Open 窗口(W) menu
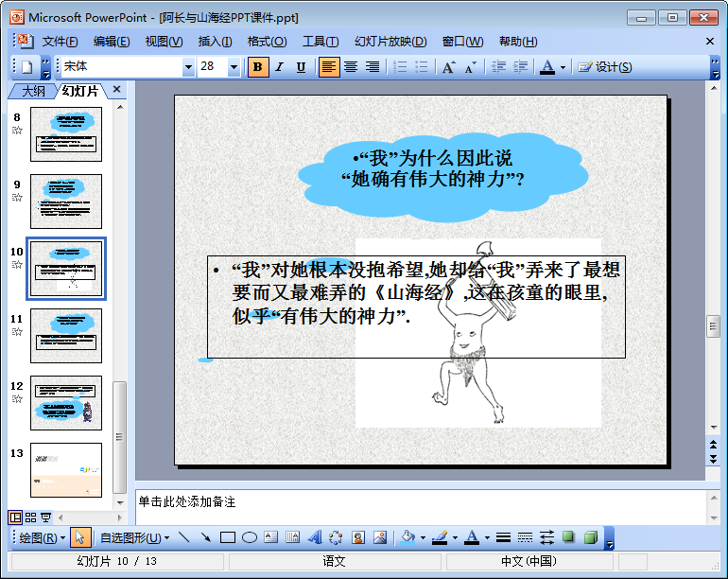728x579 pixels. [462, 42]
